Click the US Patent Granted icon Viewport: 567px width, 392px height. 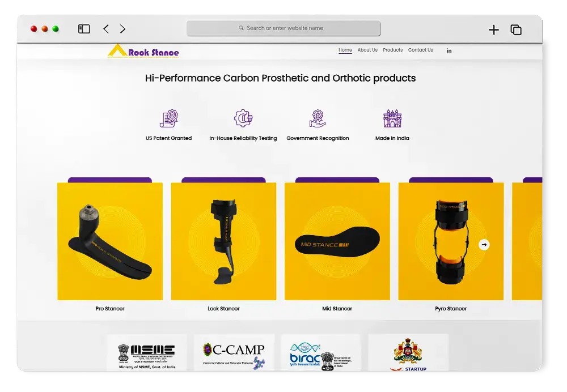169,118
